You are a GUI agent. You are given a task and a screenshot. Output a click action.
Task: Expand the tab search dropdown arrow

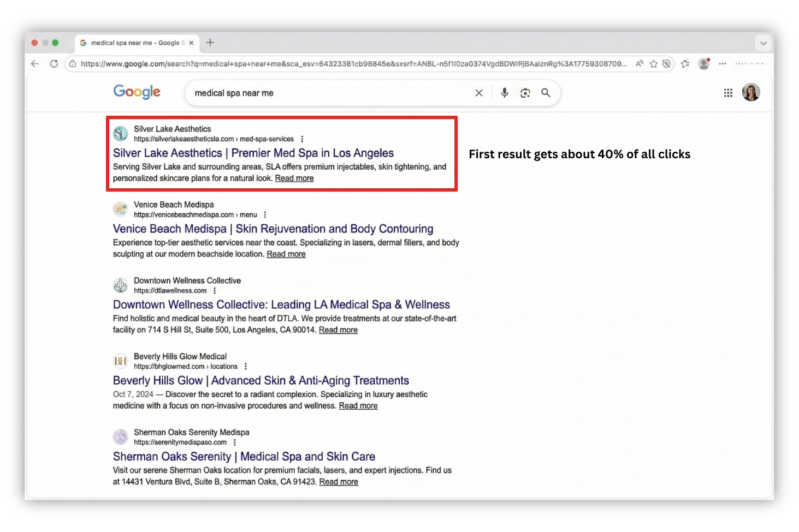coord(763,43)
